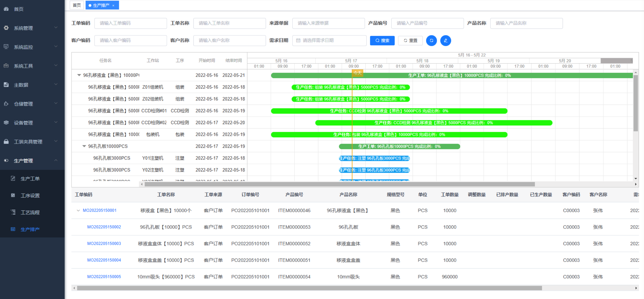
Task: Close the 生产排产 tab with the x
Action: coord(113,6)
